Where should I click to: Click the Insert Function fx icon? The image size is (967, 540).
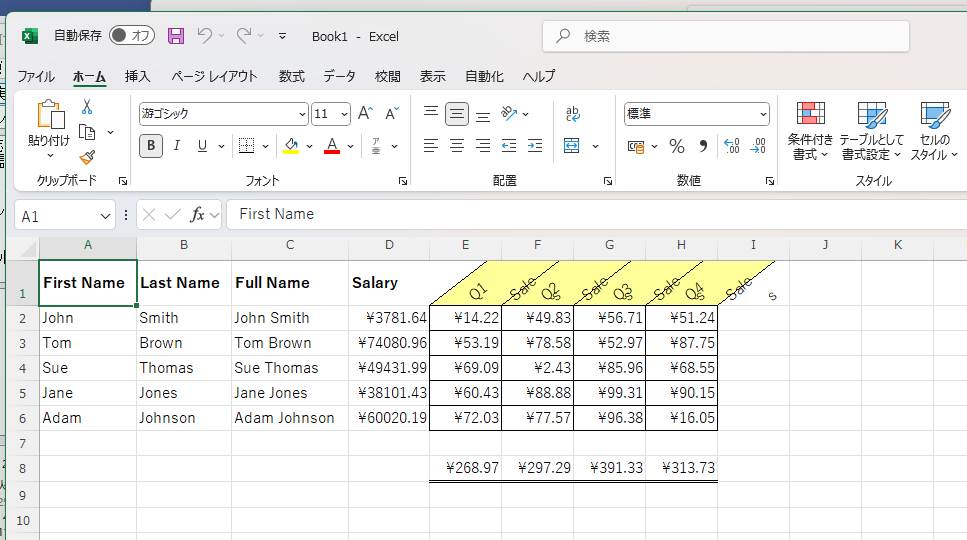198,214
